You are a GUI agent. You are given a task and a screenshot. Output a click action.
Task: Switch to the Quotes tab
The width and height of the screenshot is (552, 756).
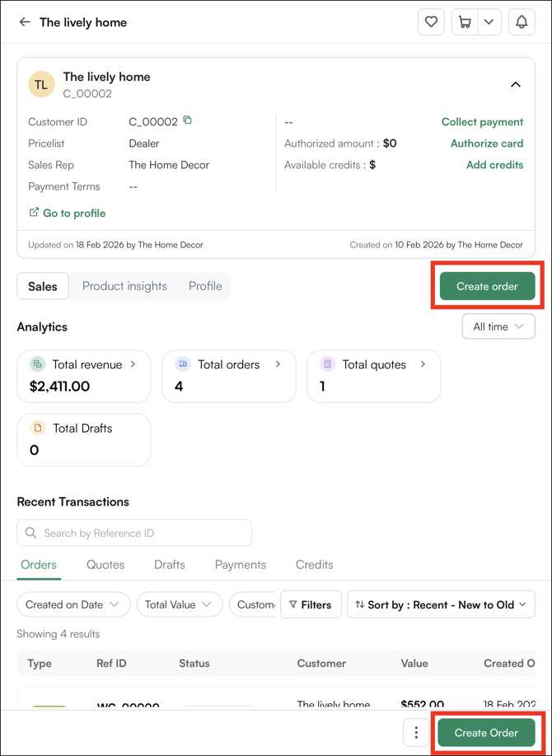tap(105, 565)
